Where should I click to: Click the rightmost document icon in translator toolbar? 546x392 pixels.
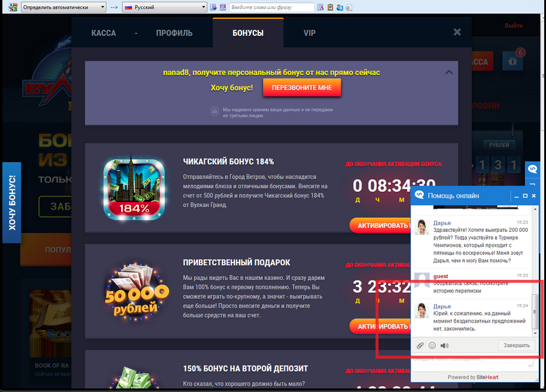349,7
